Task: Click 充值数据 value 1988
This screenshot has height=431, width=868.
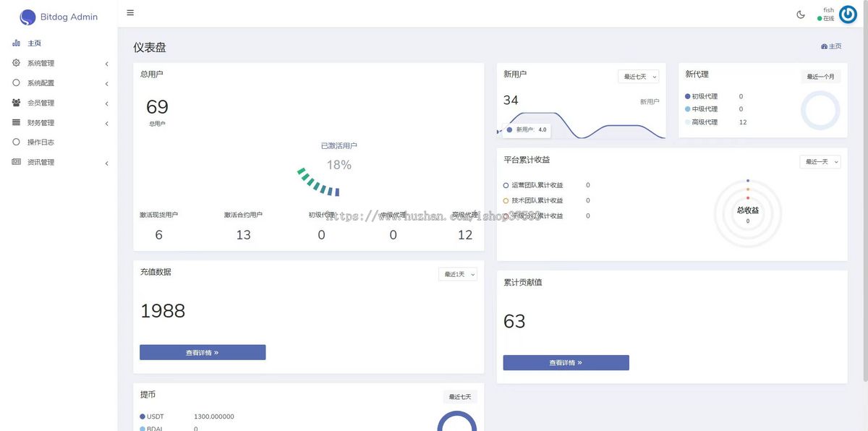Action: [163, 311]
